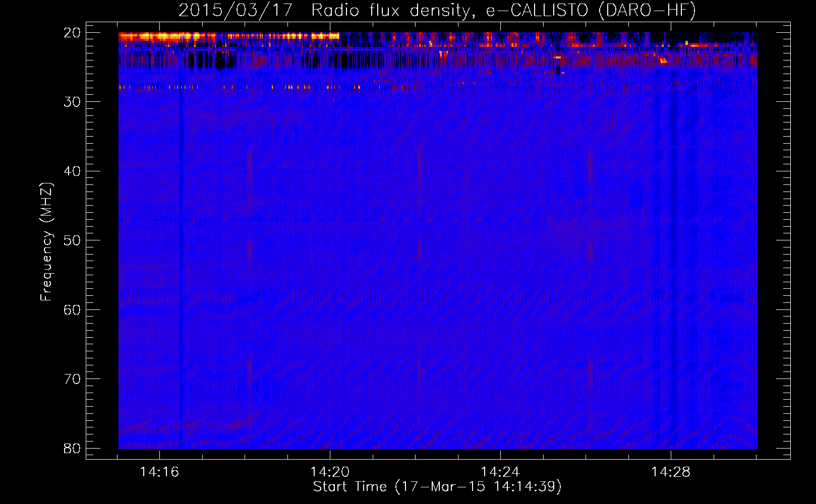Click the 40 frequency tick label
This screenshot has width=816, height=504.
(x=72, y=171)
